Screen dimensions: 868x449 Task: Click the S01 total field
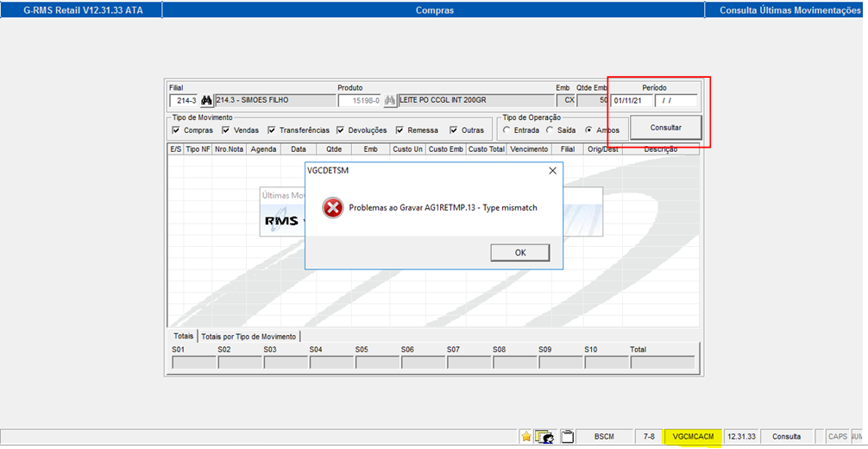pos(194,363)
